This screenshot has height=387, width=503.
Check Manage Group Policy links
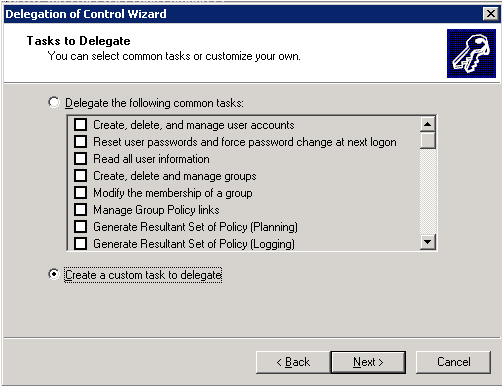(80, 210)
